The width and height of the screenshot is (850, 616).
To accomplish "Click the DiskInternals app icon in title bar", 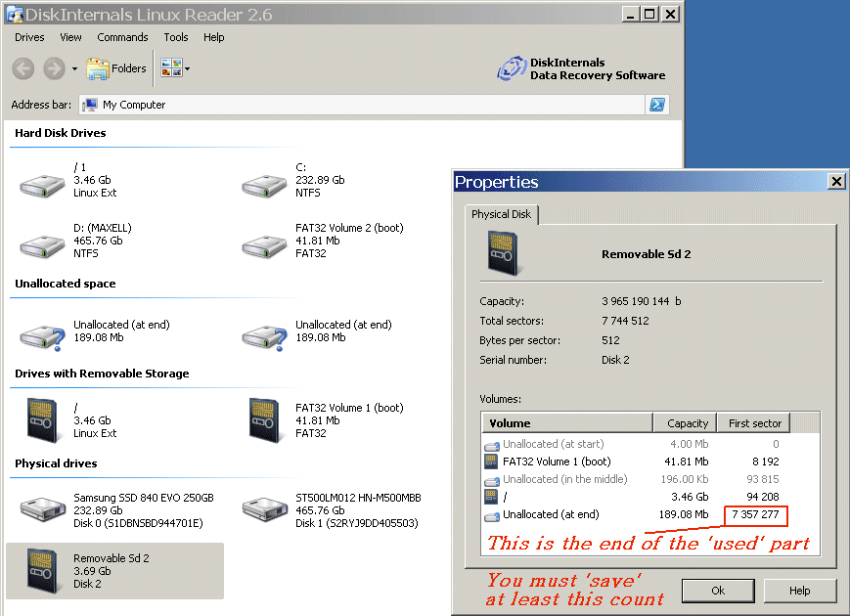I will point(14,14).
